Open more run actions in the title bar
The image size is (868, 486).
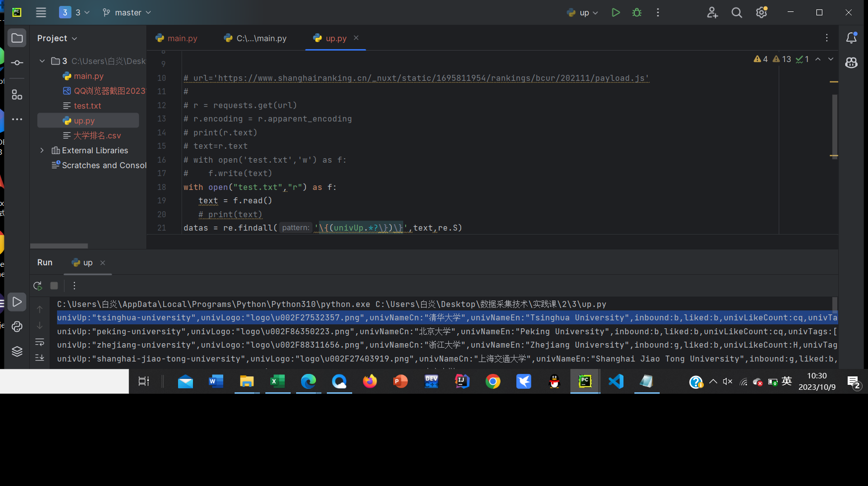coord(658,12)
